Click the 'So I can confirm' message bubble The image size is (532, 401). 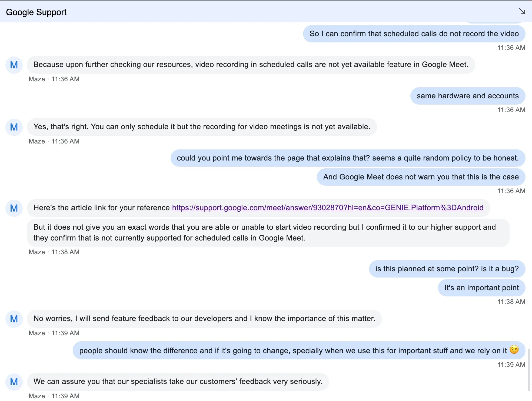coord(414,34)
